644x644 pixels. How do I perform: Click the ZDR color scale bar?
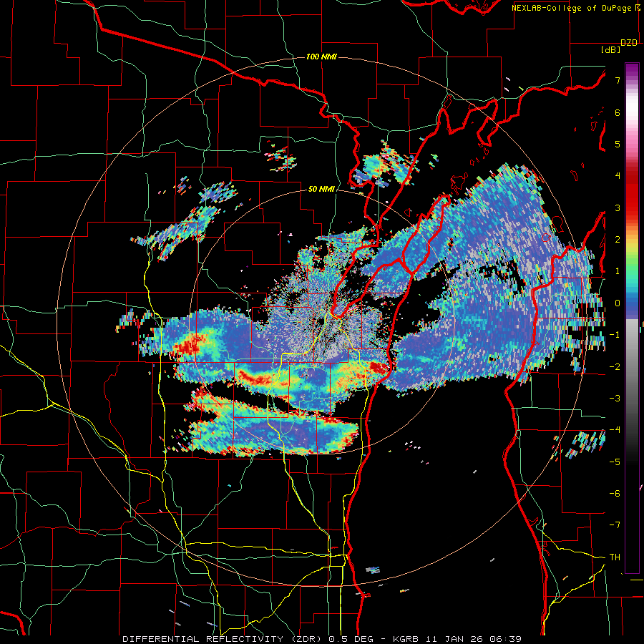click(x=632, y=318)
